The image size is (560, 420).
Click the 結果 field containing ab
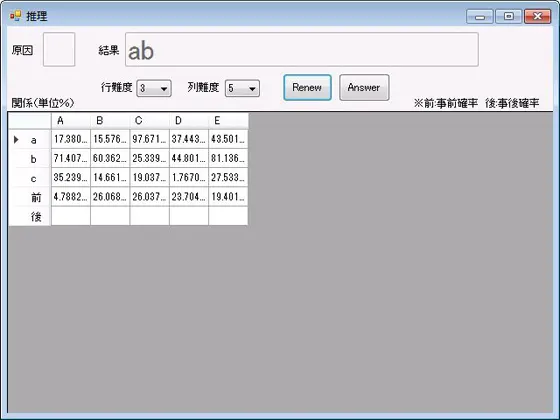pos(302,50)
